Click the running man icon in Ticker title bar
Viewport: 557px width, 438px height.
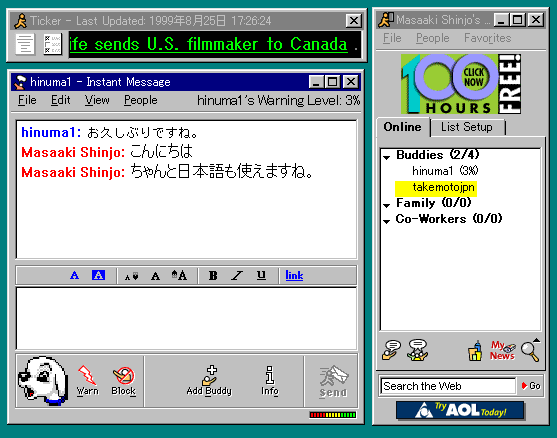(x=21, y=21)
